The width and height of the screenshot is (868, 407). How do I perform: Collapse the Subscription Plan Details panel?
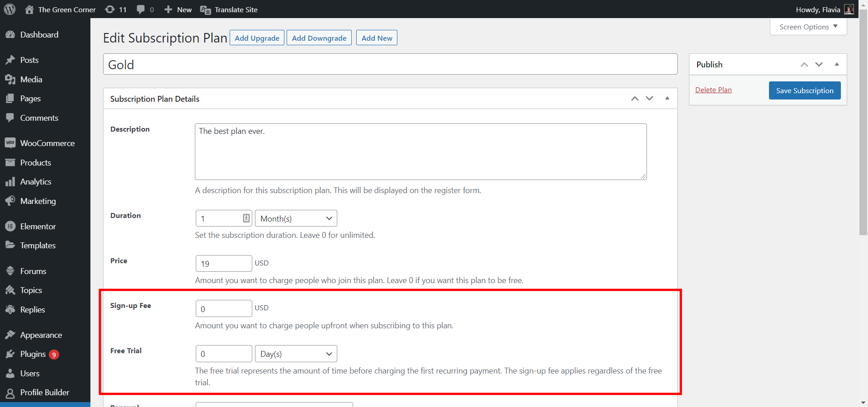[x=667, y=98]
